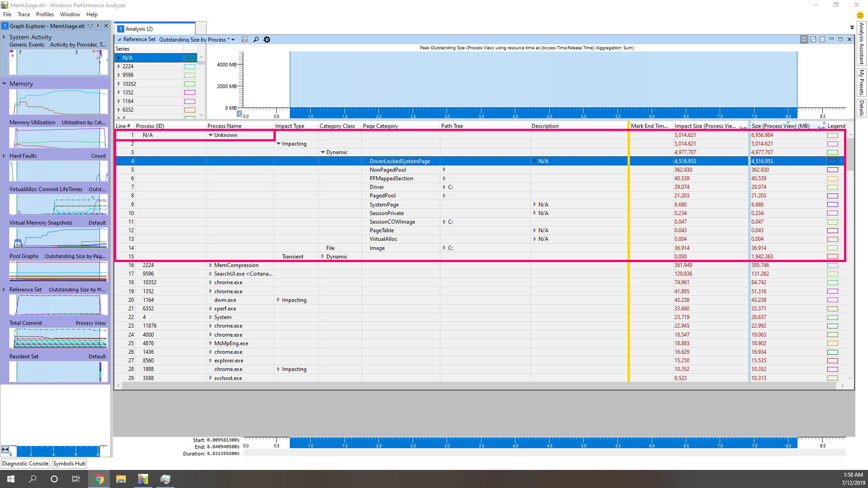Switch to Windows Performance Analyzer taskbar icon
Screen dimensions: 868x488
(143, 479)
